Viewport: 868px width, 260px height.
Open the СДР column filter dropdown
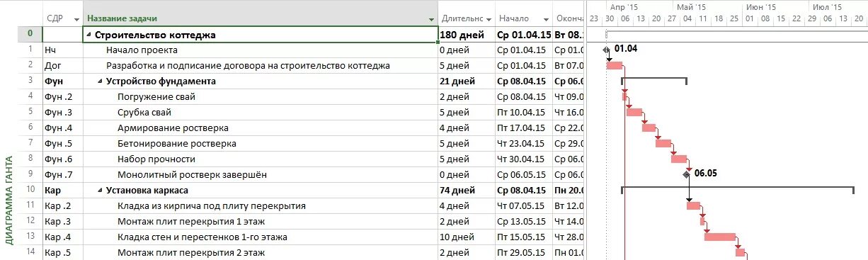[x=76, y=19]
